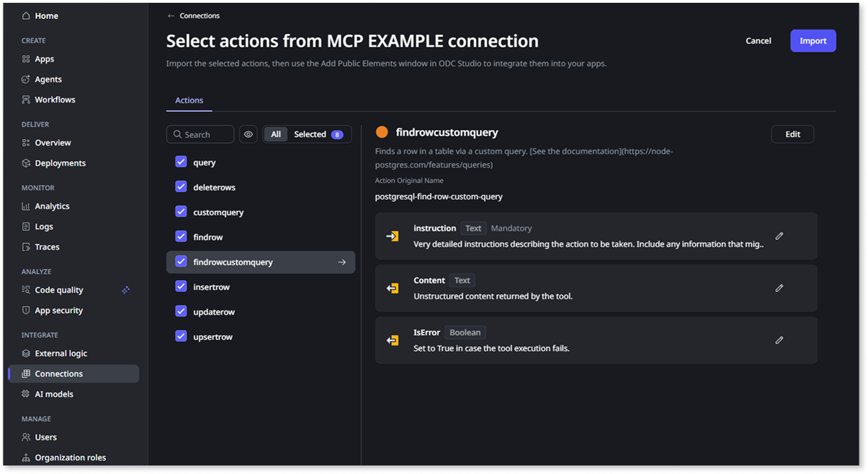Click the Cancel button
868x474 pixels.
tap(758, 41)
